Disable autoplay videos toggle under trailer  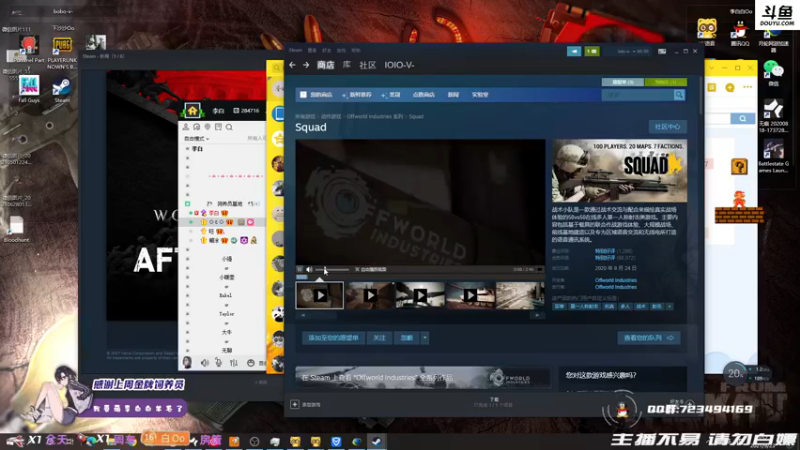[x=371, y=269]
